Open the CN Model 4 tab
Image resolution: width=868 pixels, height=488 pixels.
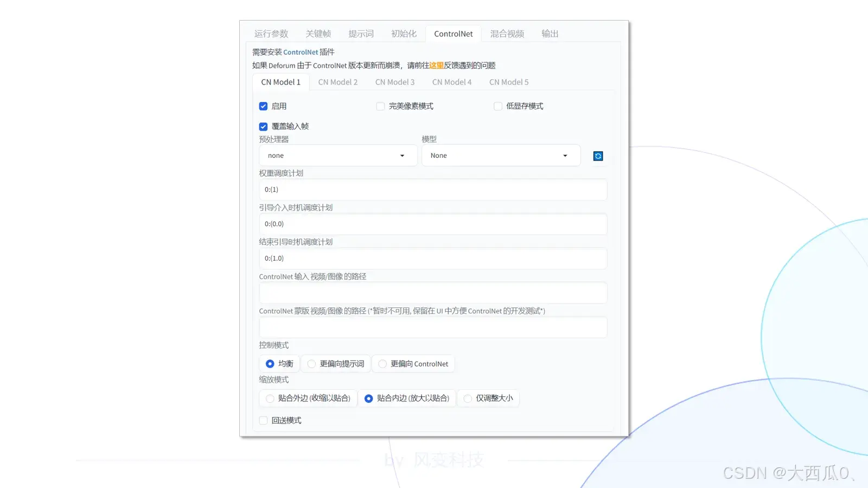point(451,82)
